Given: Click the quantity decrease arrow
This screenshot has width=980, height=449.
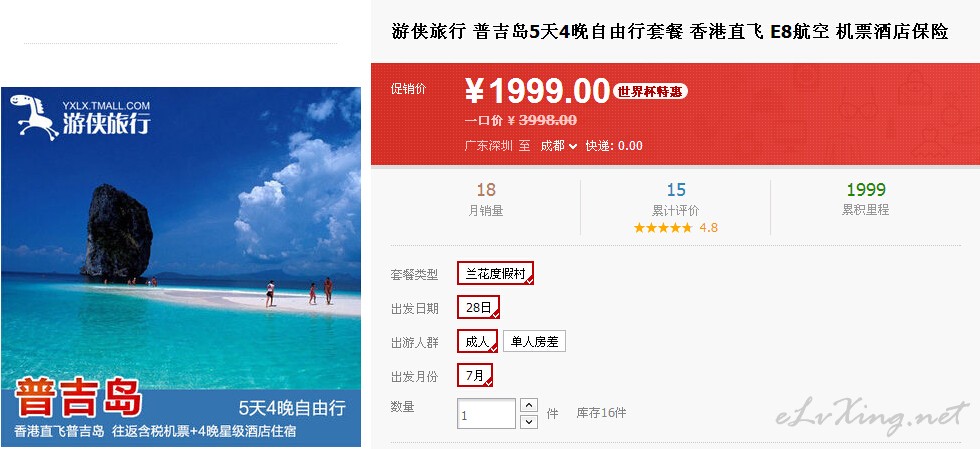Looking at the screenshot, I should [529, 421].
